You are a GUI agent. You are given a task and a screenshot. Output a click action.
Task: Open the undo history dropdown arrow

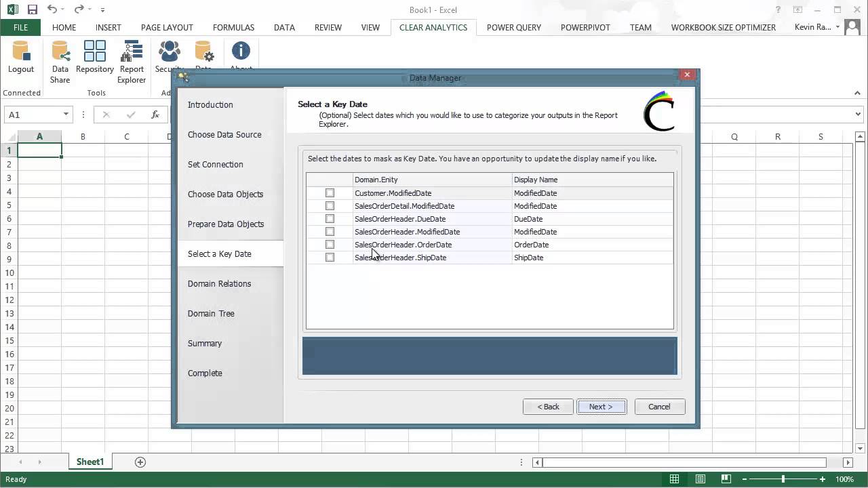(x=64, y=9)
